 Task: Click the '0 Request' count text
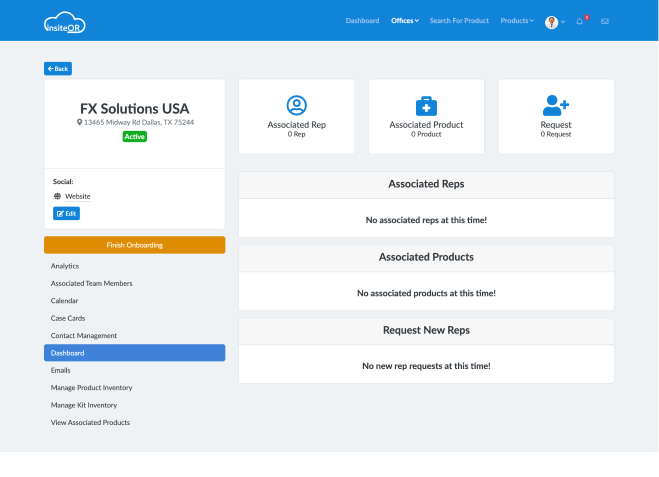(556, 134)
